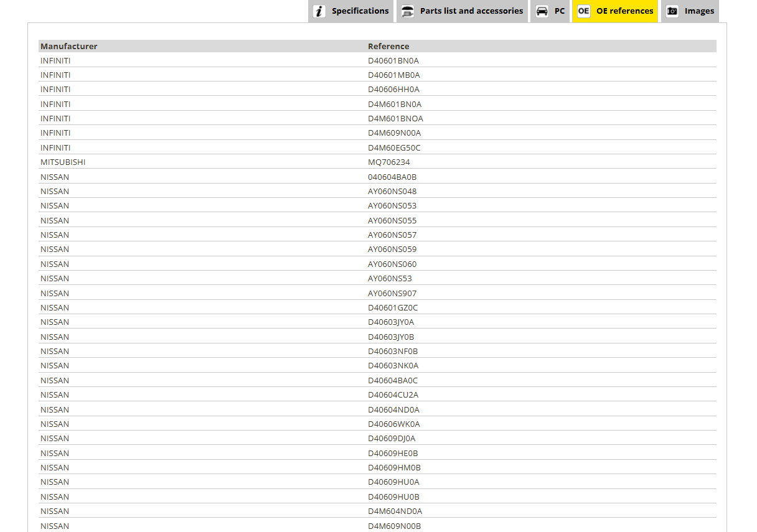757x532 pixels.
Task: Select reference D40601GZ0C
Action: pyautogui.click(x=393, y=307)
